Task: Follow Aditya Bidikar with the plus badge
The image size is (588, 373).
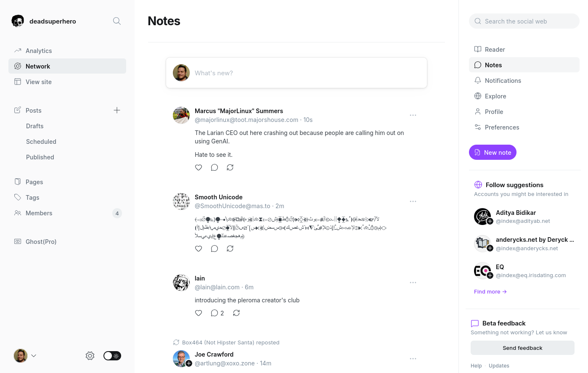Action: (x=490, y=221)
